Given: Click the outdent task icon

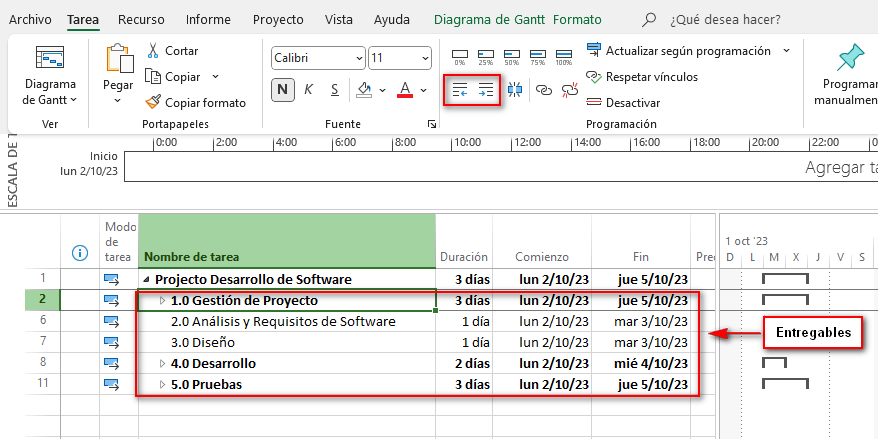Looking at the screenshot, I should 460,90.
